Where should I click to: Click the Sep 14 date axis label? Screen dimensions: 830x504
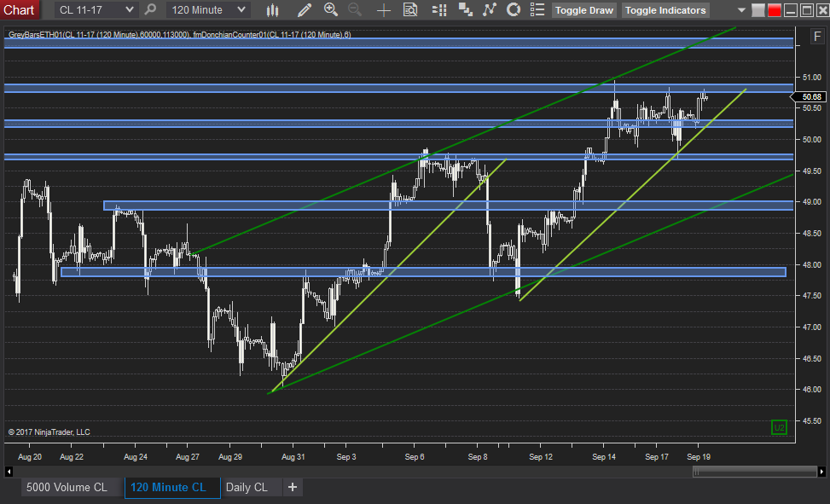click(604, 457)
